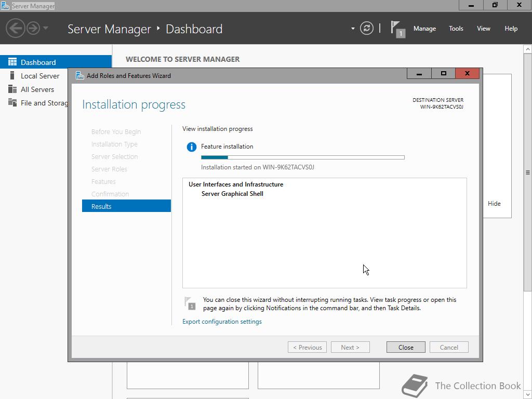Screen dimensions: 532x399
Task: Click Export configuration settings link
Action: click(222, 321)
